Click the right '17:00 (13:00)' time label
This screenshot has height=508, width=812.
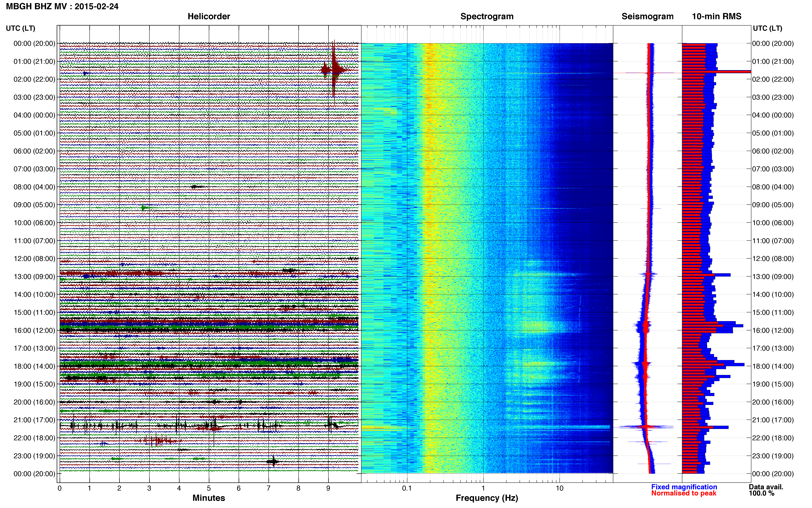pyautogui.click(x=773, y=348)
